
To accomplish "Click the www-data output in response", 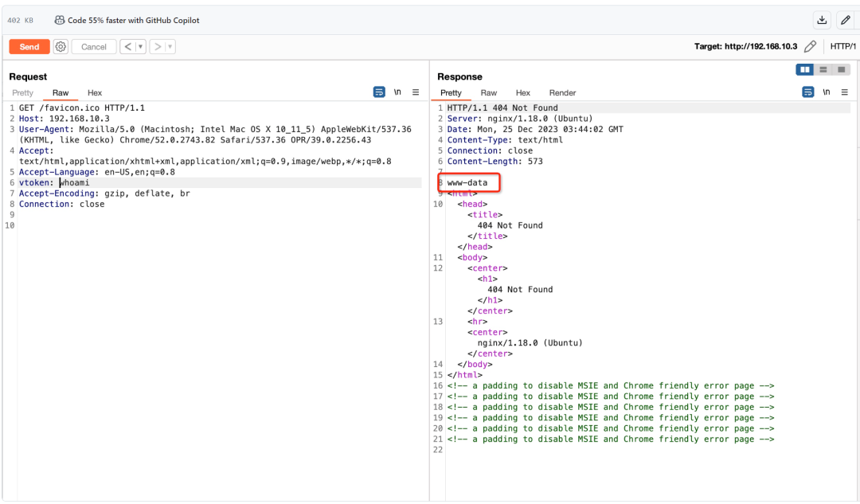I will (x=467, y=182).
